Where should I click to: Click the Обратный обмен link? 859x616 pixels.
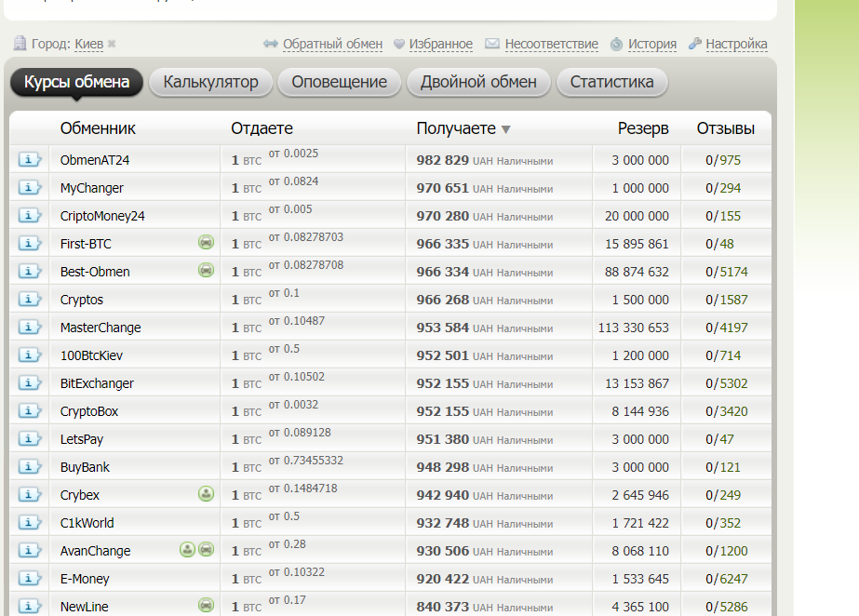tap(332, 44)
